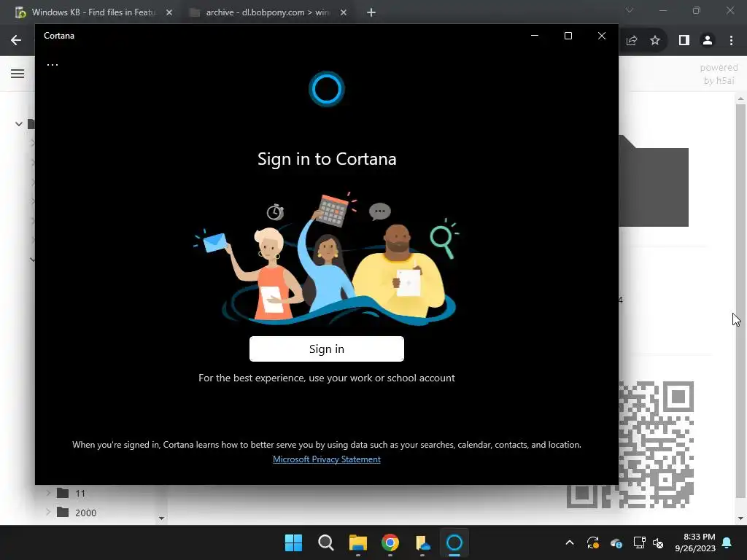Bookmark this page with the star
747x560 pixels.
pyautogui.click(x=655, y=41)
